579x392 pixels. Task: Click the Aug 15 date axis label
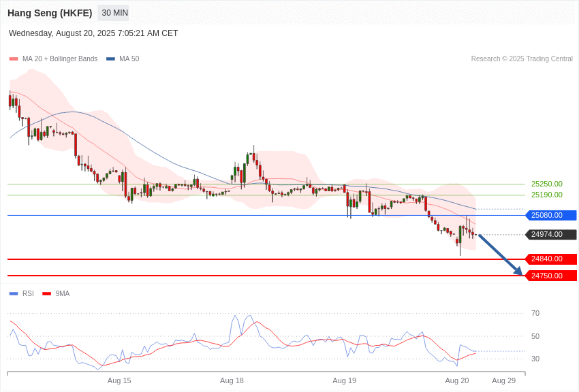119,380
